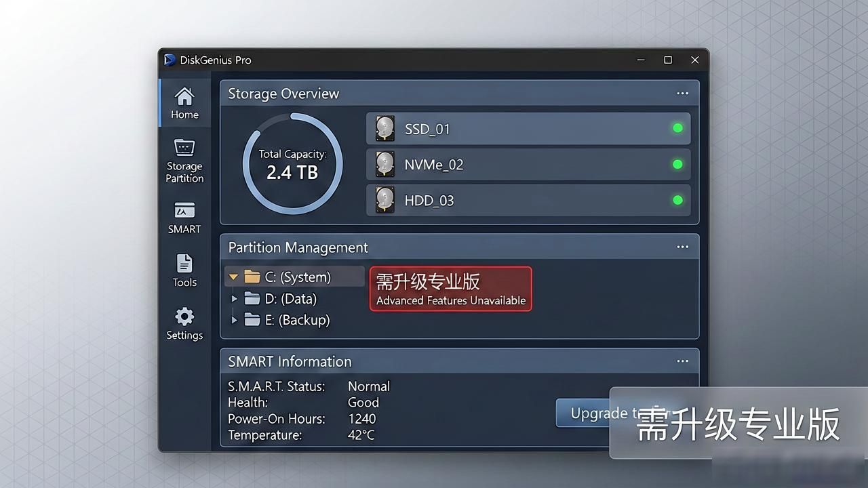
Task: Click the 2.4 TB capacity value
Action: pos(292,172)
